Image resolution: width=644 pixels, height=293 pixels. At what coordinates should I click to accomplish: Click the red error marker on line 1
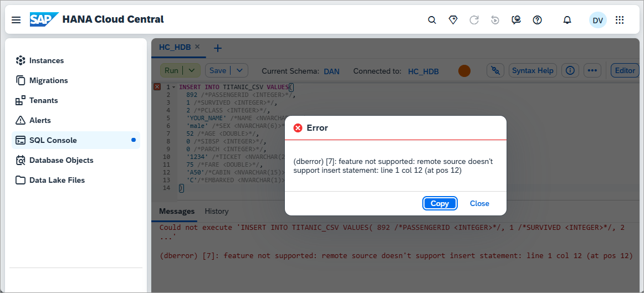coord(156,87)
